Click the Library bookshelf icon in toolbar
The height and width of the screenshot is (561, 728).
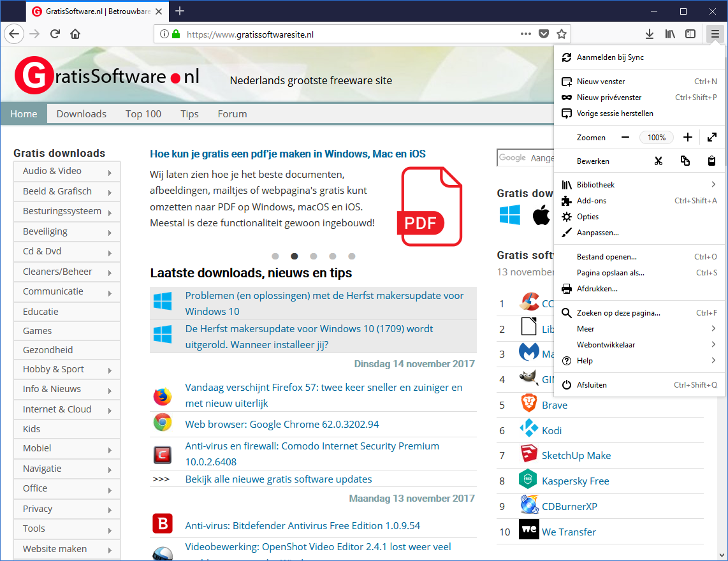670,34
